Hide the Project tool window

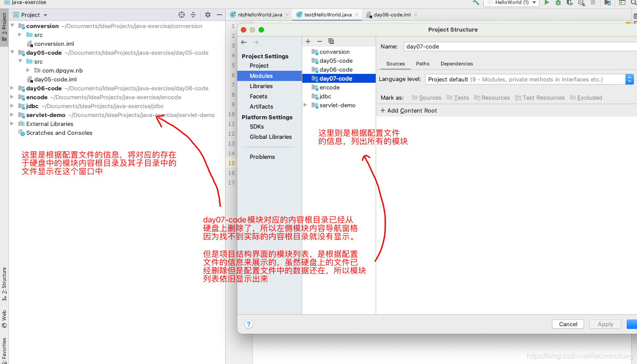[219, 15]
